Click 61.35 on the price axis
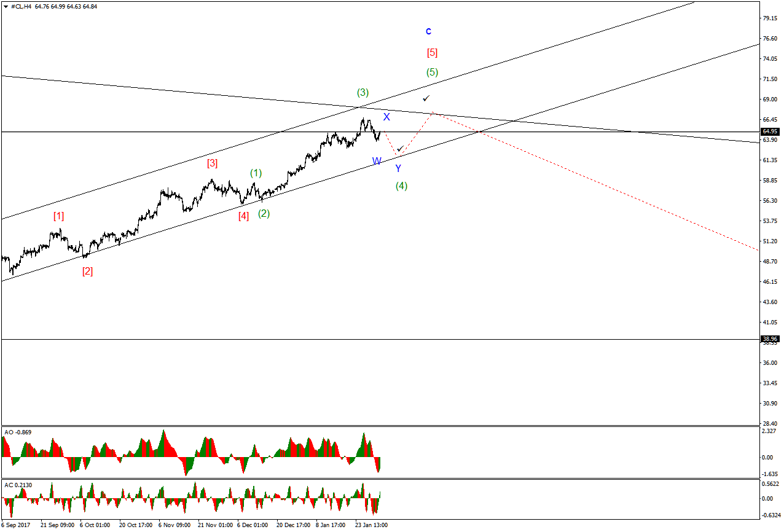This screenshot has height=532, width=784. click(770, 160)
